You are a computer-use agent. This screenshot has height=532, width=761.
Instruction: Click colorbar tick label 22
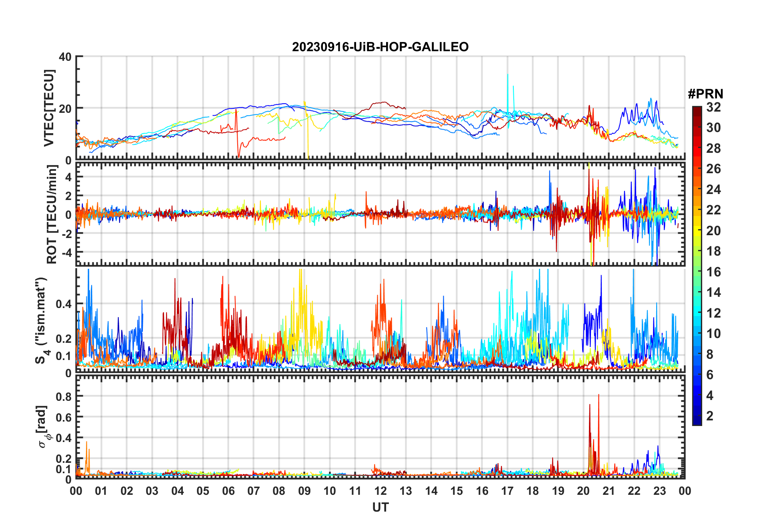tap(713, 210)
